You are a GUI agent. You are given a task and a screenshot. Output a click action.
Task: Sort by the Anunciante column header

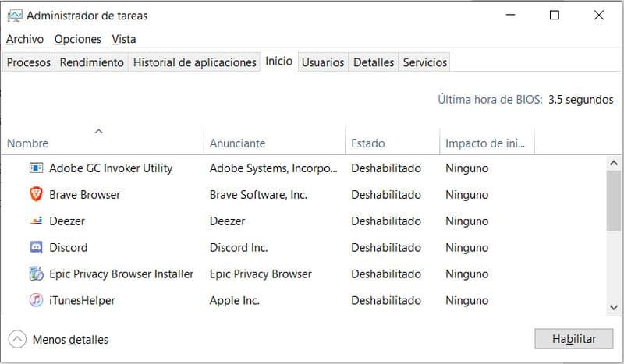(275, 141)
